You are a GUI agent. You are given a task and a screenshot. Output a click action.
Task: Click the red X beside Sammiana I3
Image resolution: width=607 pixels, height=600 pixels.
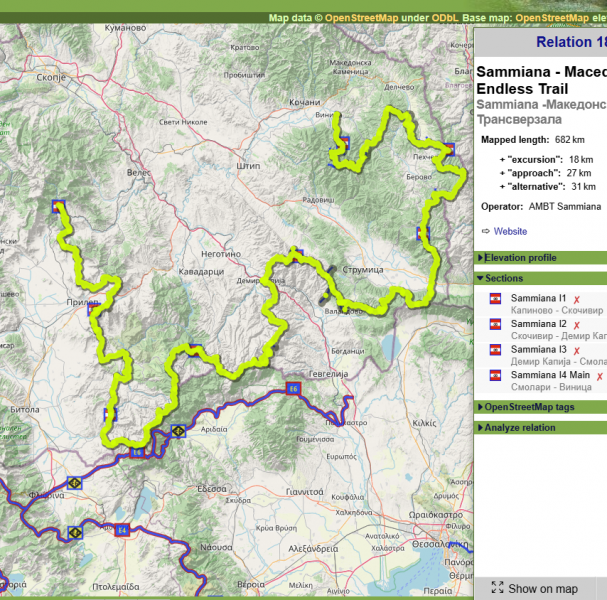pyautogui.click(x=576, y=351)
